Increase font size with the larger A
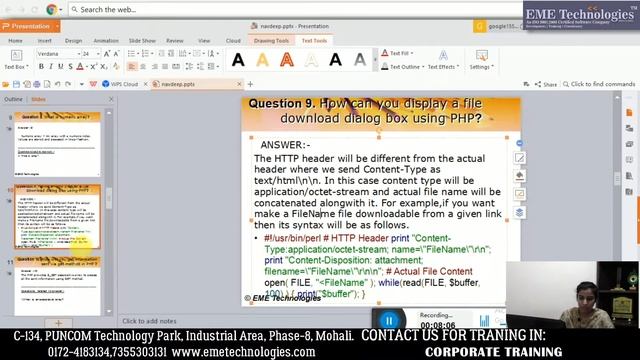Viewport: 640px width, 360px height. pos(107,54)
